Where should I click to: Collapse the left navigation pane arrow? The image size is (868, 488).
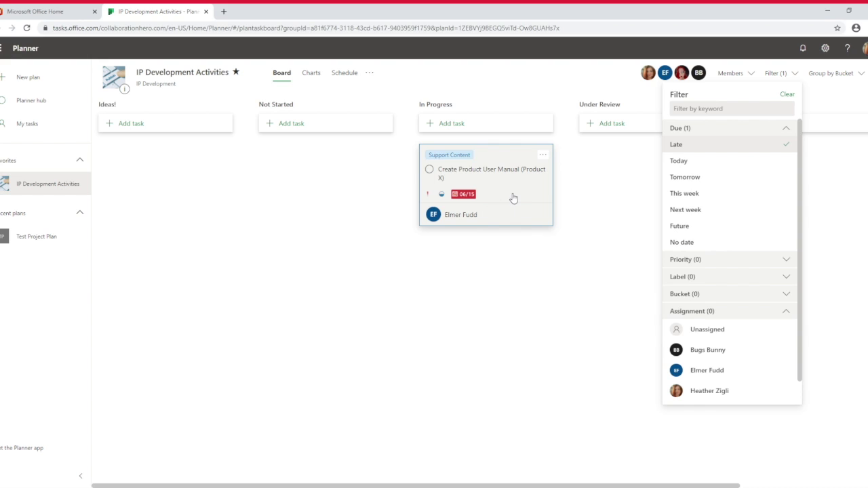(x=81, y=476)
